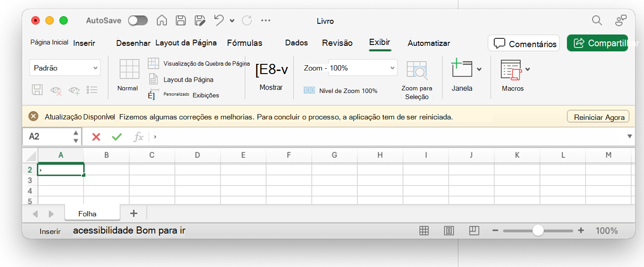Screen dimensions: 644x267
Task: Click the Redo icon
Action: 247,20
